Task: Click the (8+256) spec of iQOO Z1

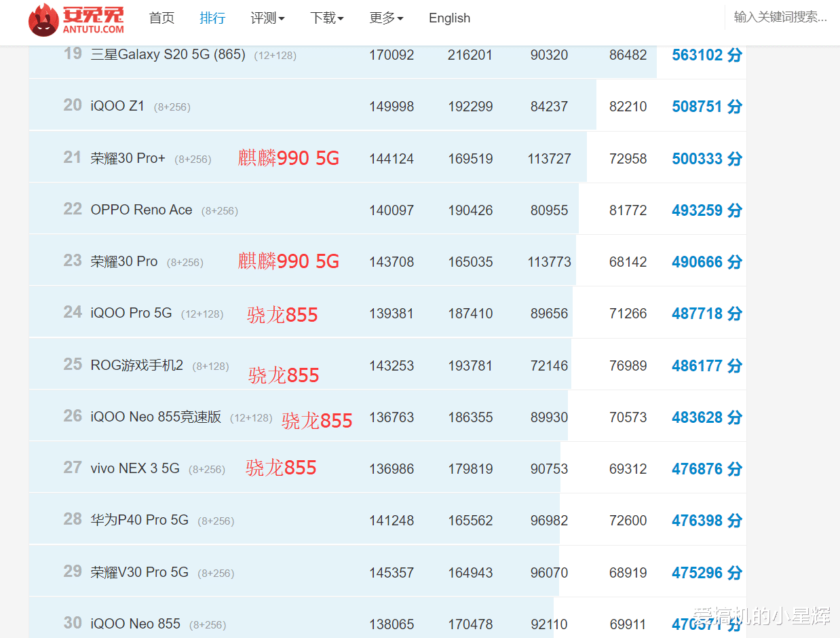Action: click(172, 107)
